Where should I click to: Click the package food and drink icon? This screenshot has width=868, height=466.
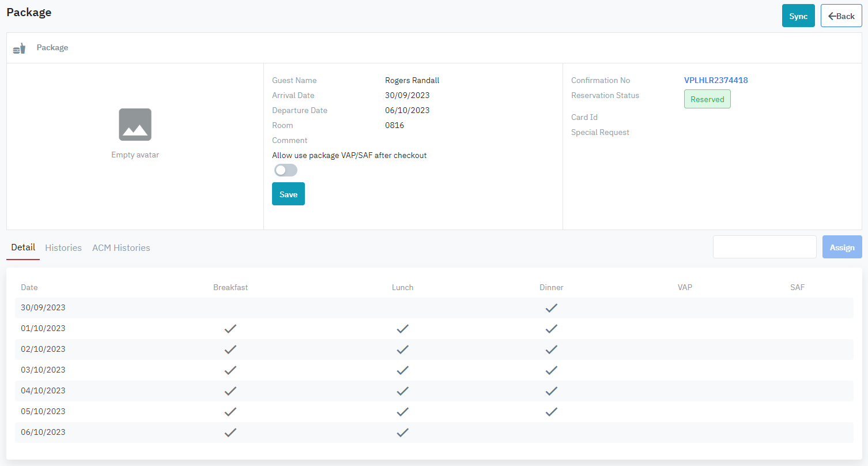click(x=20, y=48)
